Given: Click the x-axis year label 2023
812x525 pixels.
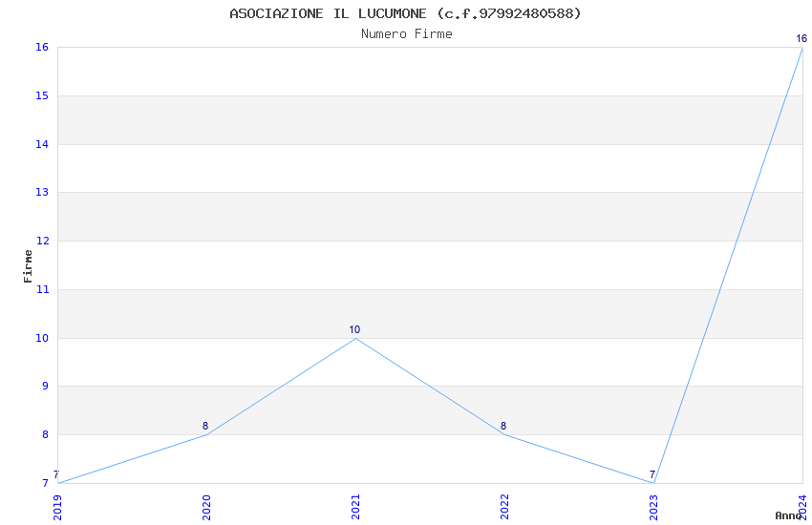Looking at the screenshot, I should click(x=654, y=507).
